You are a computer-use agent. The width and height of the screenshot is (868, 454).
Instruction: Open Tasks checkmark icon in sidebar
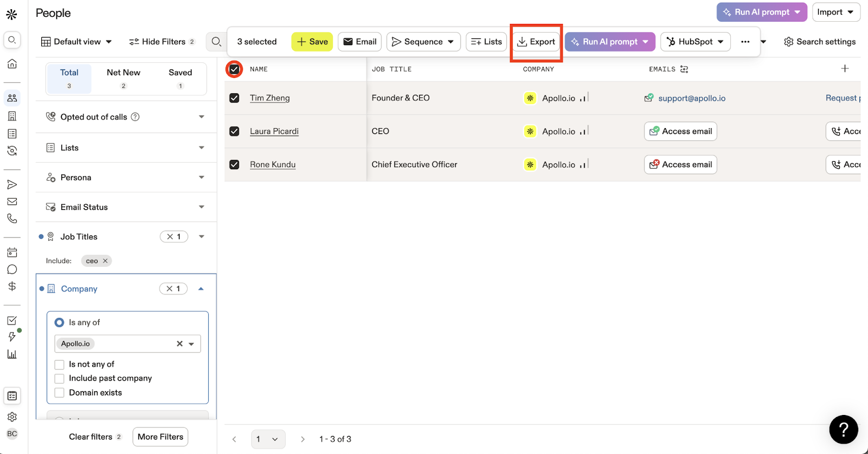[x=12, y=321]
